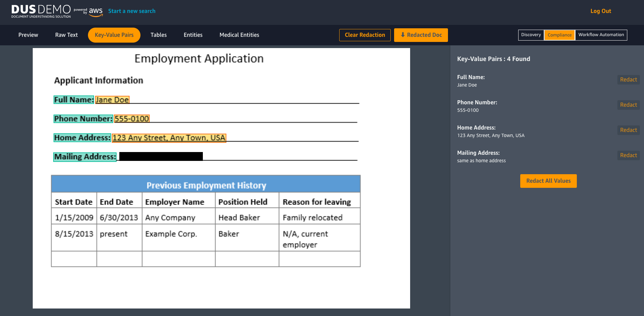Open Start a new search link
This screenshot has width=644, height=316.
(x=132, y=11)
